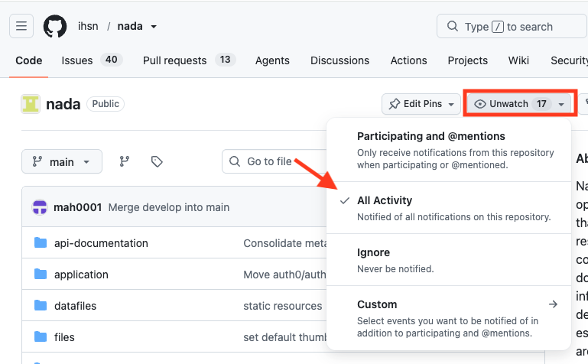Viewport: 588px width, 364px height.
Task: Open the 'Move auth0/auth' commit link
Action: click(285, 275)
